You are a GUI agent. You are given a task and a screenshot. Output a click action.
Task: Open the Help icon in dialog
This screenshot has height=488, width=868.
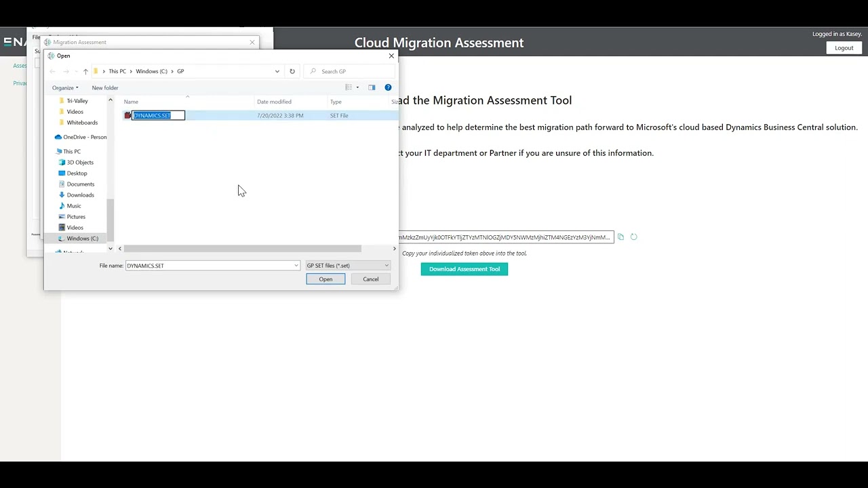click(x=388, y=87)
